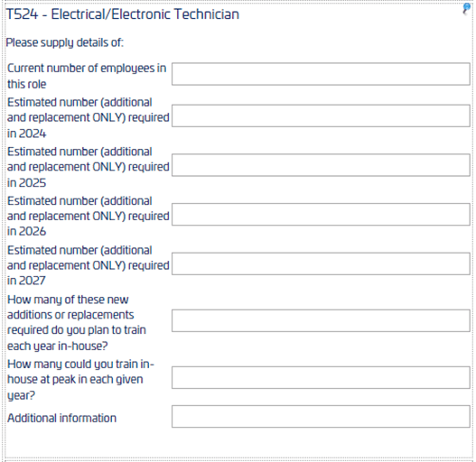Click the T524 Electrical/Electronic Technician heading
Viewport: 476px width, 462px height.
pyautogui.click(x=123, y=14)
